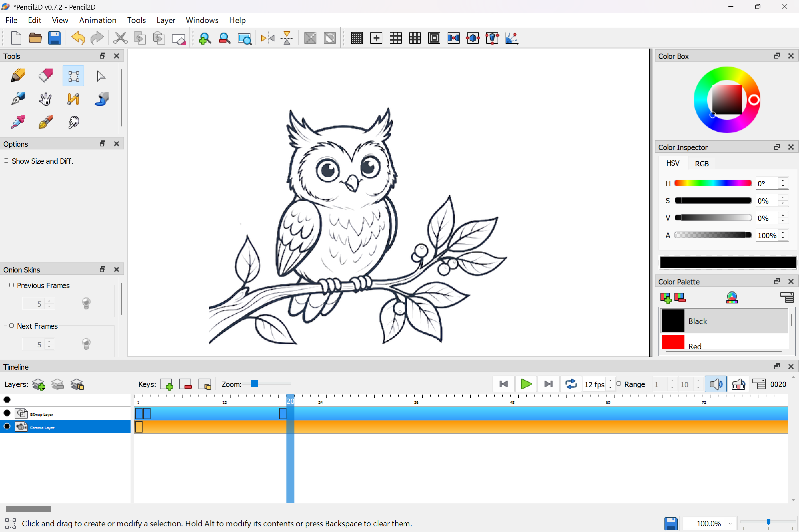Activate the Hand tool
The image size is (799, 532).
tap(46, 99)
